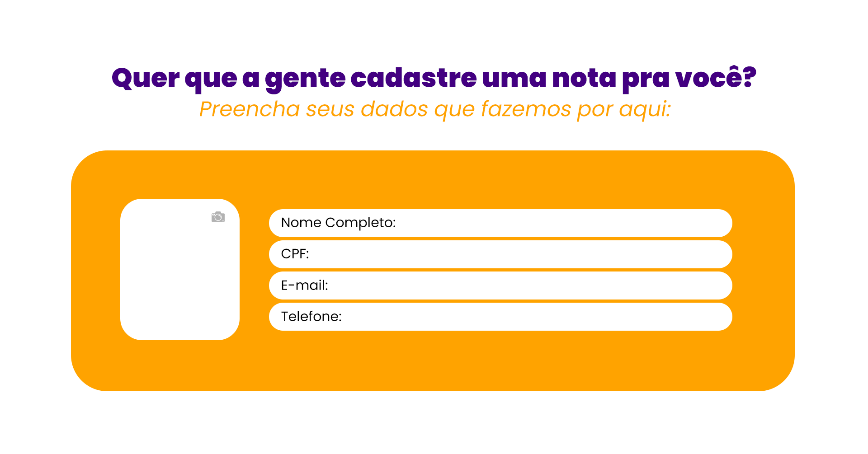Click the "Telefone:" label text
This screenshot has height=454, width=868.
(311, 317)
